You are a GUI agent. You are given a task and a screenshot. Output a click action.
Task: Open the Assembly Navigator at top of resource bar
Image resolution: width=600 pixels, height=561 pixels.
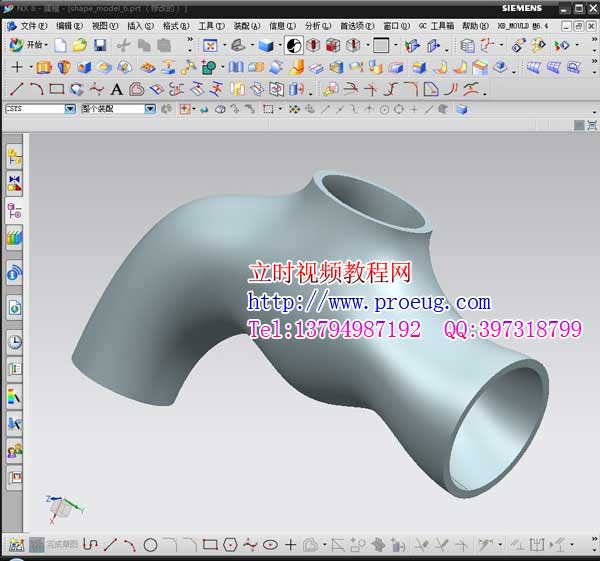click(x=15, y=157)
